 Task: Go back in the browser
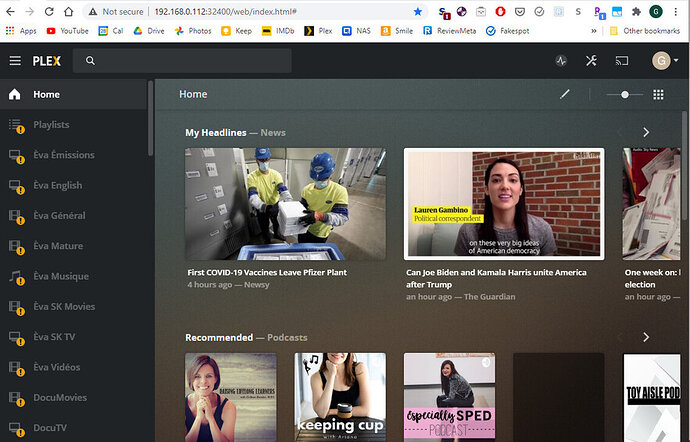[10, 11]
